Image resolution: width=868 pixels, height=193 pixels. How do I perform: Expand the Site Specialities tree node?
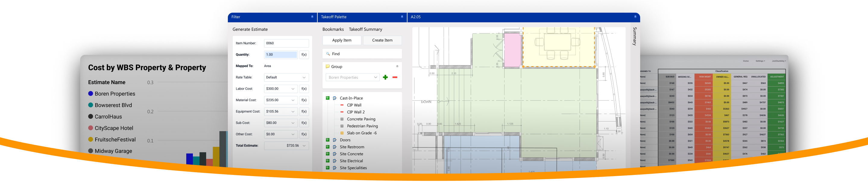click(328, 168)
